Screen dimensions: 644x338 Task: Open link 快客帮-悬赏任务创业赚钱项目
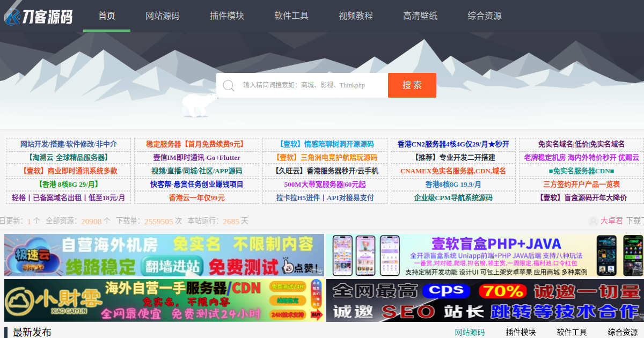point(196,185)
